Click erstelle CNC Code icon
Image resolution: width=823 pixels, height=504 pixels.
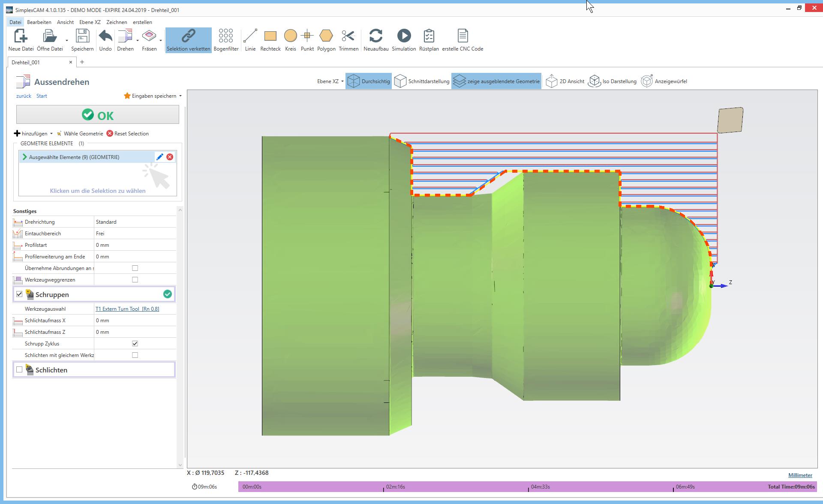tap(463, 36)
